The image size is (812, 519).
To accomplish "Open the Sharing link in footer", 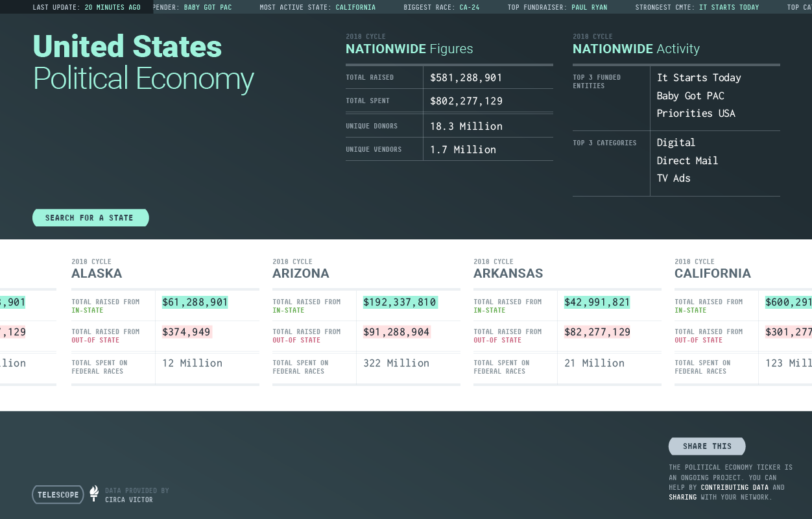I will click(x=683, y=497).
